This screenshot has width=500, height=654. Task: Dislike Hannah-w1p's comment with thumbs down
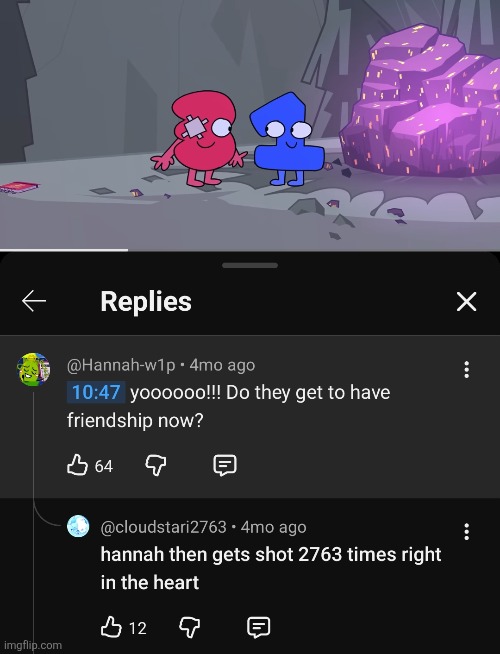tap(156, 465)
